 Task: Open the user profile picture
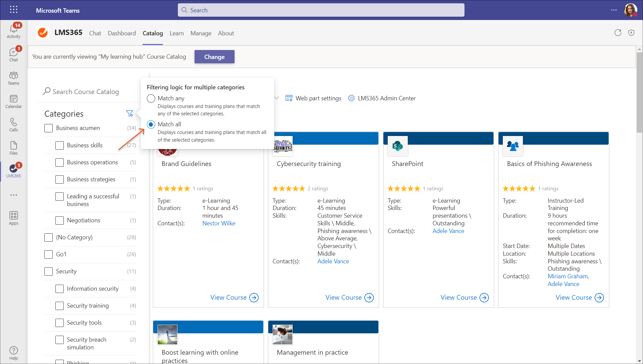(x=630, y=10)
